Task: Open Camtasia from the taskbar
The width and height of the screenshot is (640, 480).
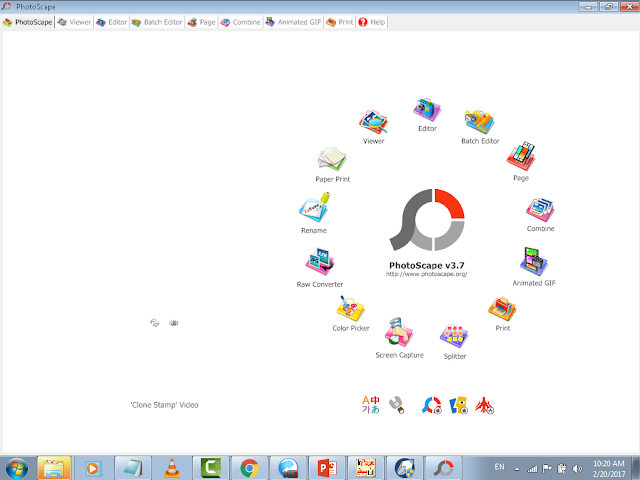Action: [210, 468]
